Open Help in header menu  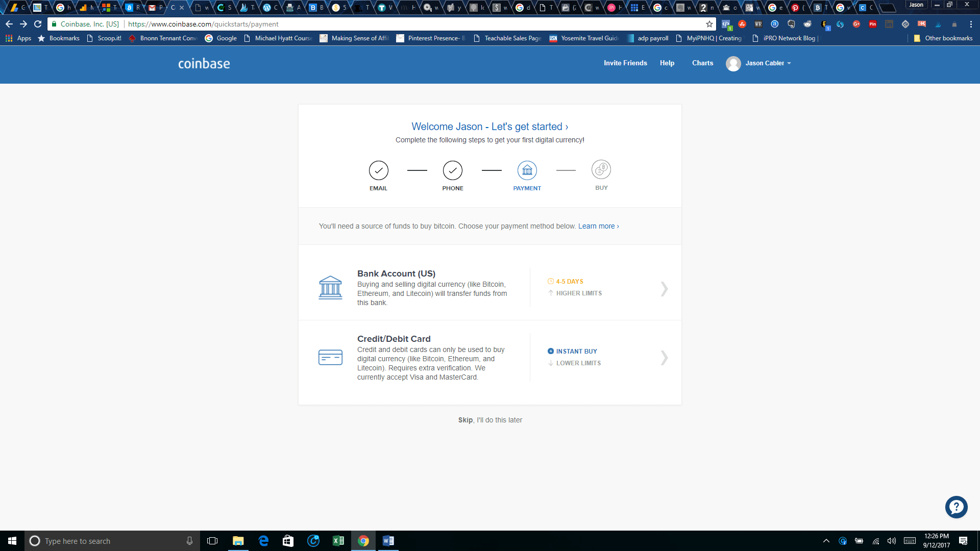click(667, 63)
